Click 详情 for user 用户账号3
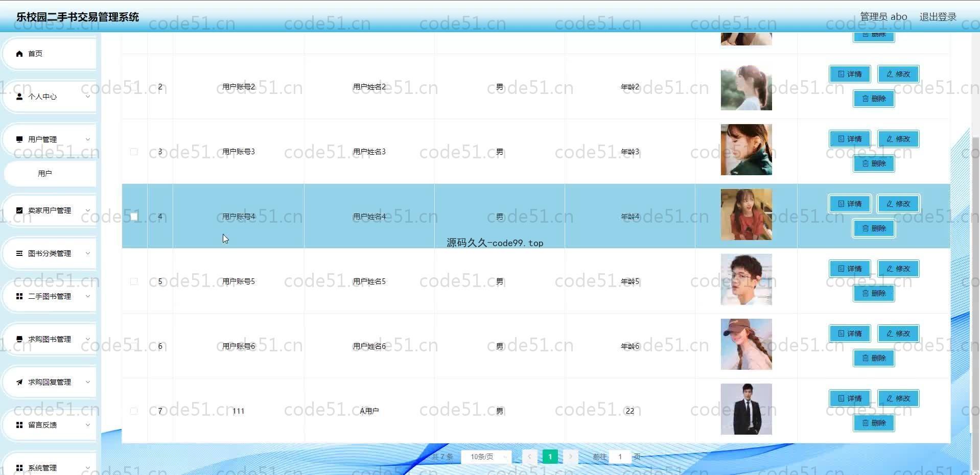The image size is (980, 475). coord(850,139)
